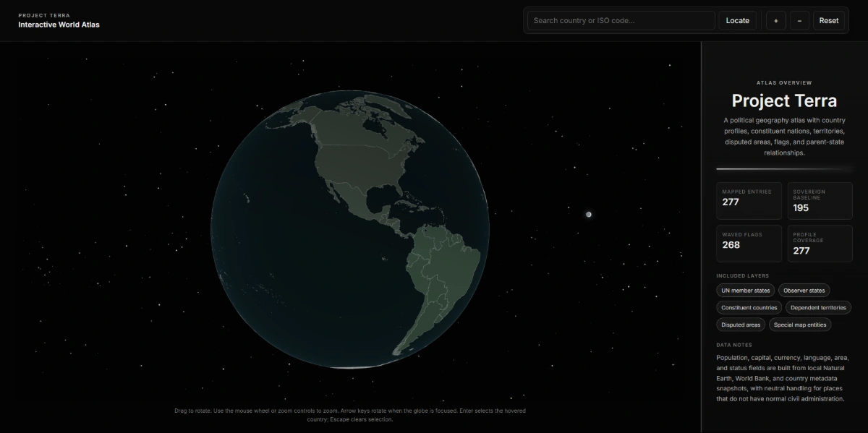The width and height of the screenshot is (868, 433).
Task: Click the Interactive World Atlas title
Action: 59,25
